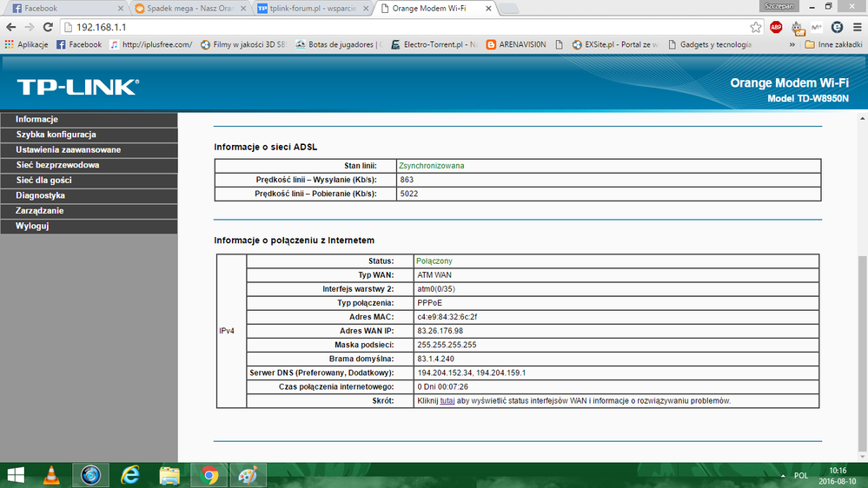The width and height of the screenshot is (868, 488).
Task: Click the browser back arrow button
Action: coord(10,27)
